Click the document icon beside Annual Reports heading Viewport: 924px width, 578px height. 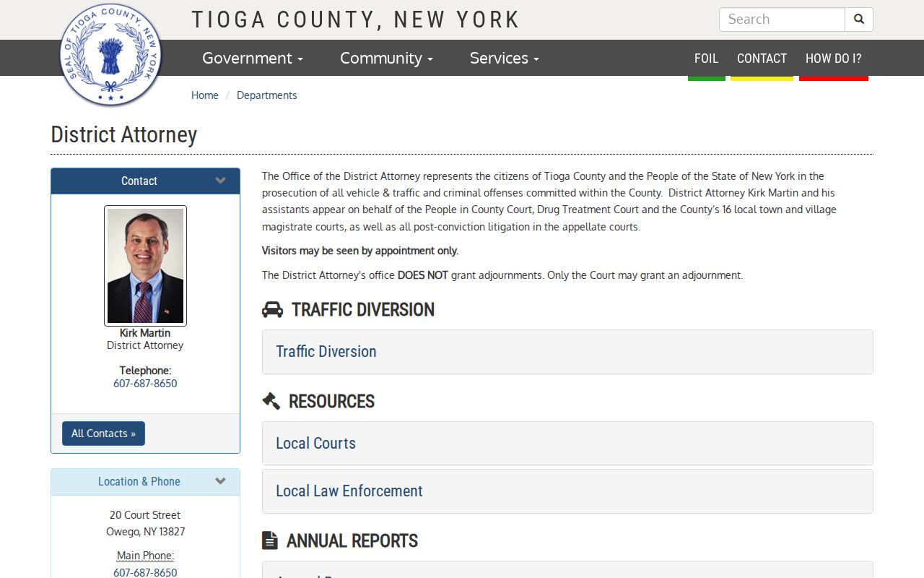pyautogui.click(x=269, y=540)
